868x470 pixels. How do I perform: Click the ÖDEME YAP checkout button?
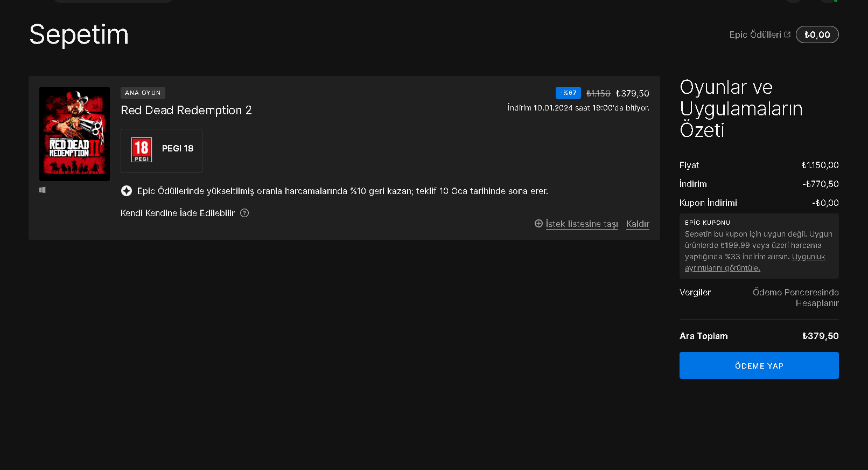coord(759,365)
